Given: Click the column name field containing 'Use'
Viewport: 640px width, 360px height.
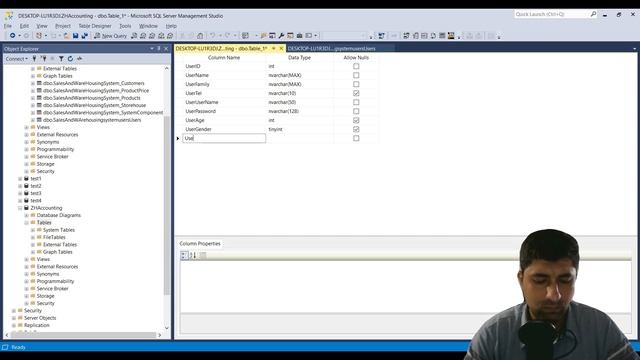Looking at the screenshot, I should point(224,138).
